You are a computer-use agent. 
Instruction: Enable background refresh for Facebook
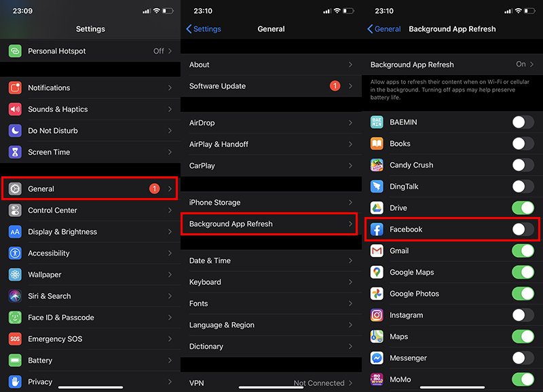coord(523,229)
